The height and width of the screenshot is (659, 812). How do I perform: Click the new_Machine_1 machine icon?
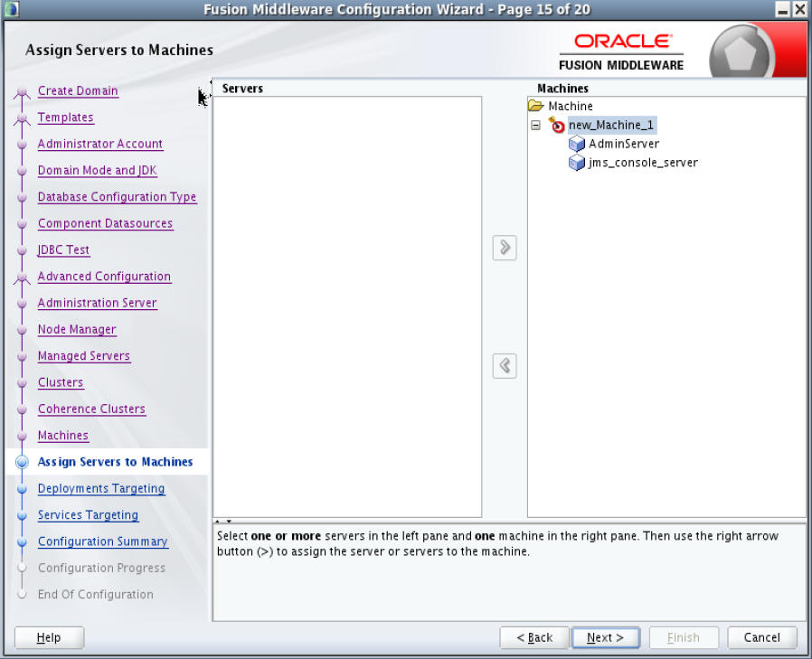557,125
